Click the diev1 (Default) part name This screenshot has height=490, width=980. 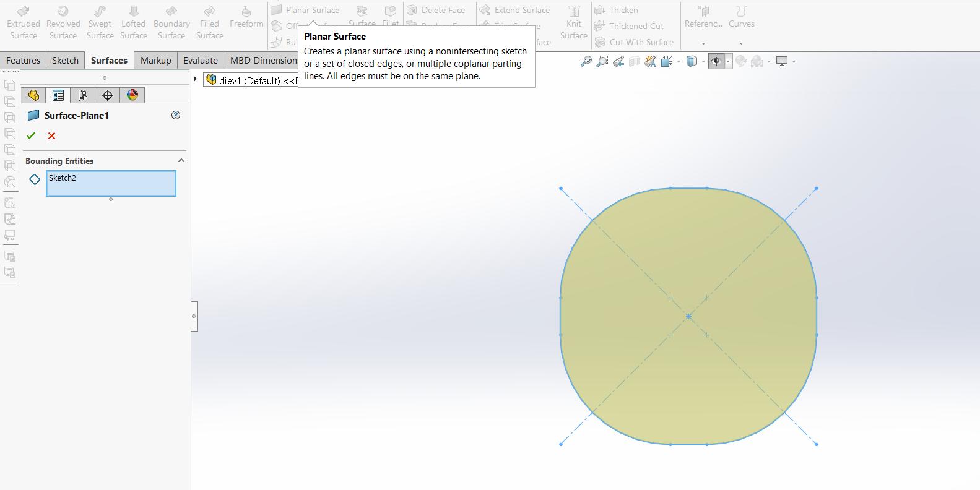pyautogui.click(x=249, y=80)
